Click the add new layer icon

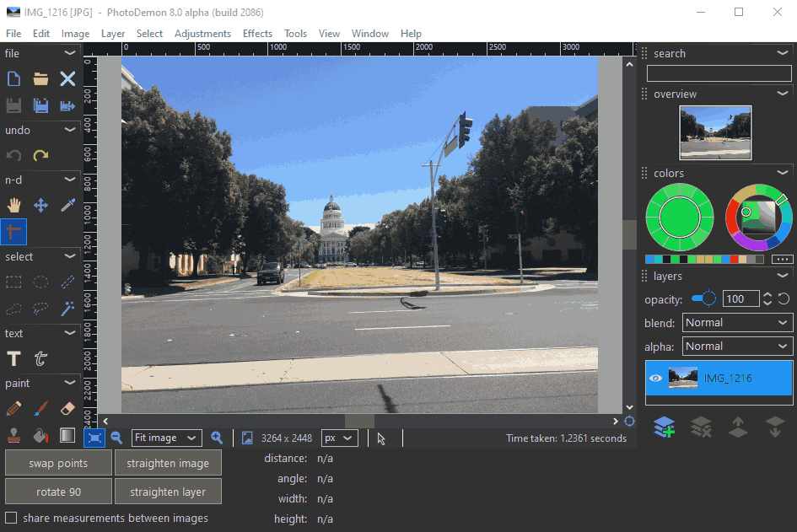[664, 427]
